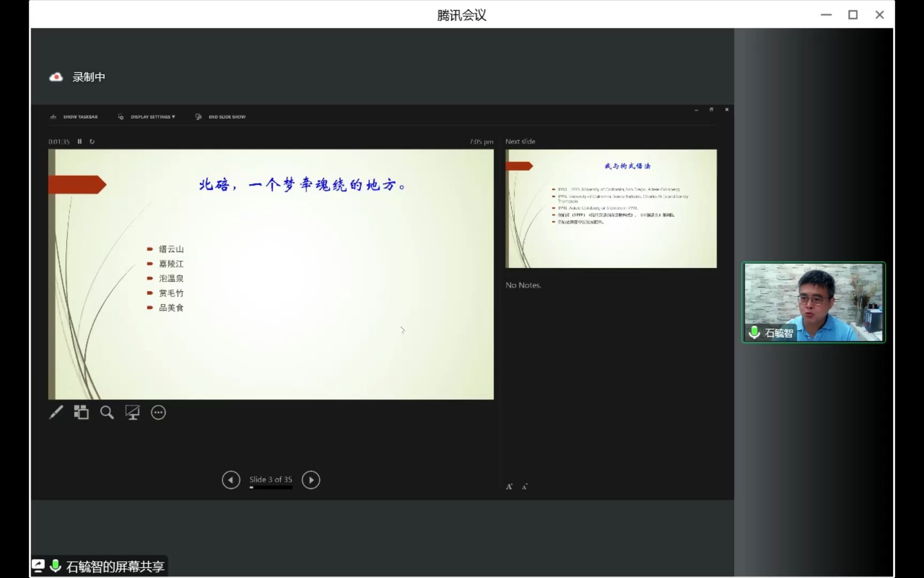Click the 石毓智的屏幕共享 label

pyautogui.click(x=115, y=566)
